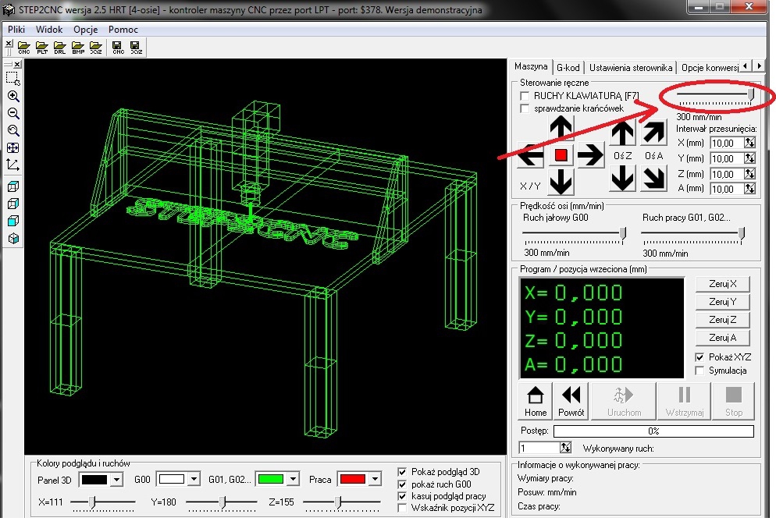This screenshot has width=776, height=532.
Task: Move Z axis up arrow
Action: click(x=622, y=133)
